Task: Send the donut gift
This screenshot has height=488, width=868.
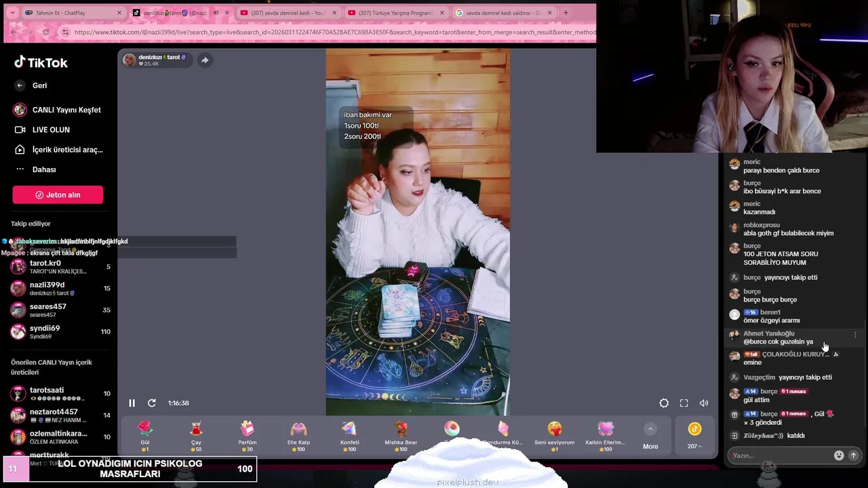Action: [x=452, y=430]
